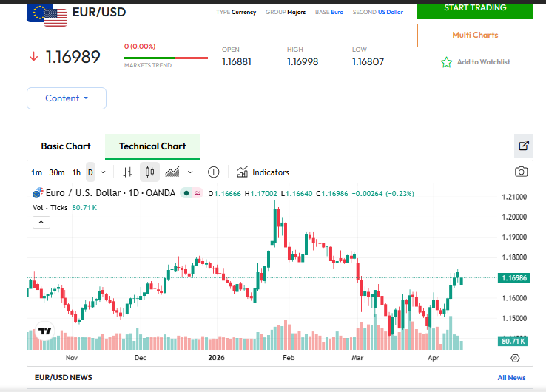
Task: Select the 1m timeframe
Action: (36, 172)
